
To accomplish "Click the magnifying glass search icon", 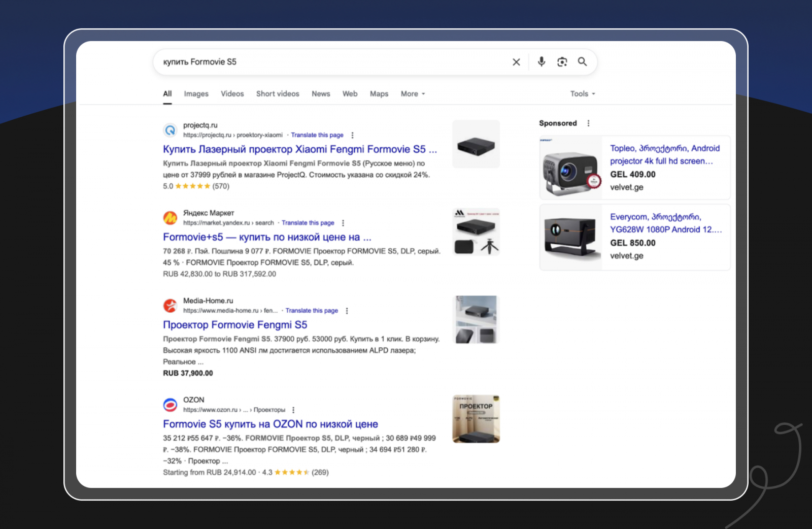I will (x=582, y=62).
